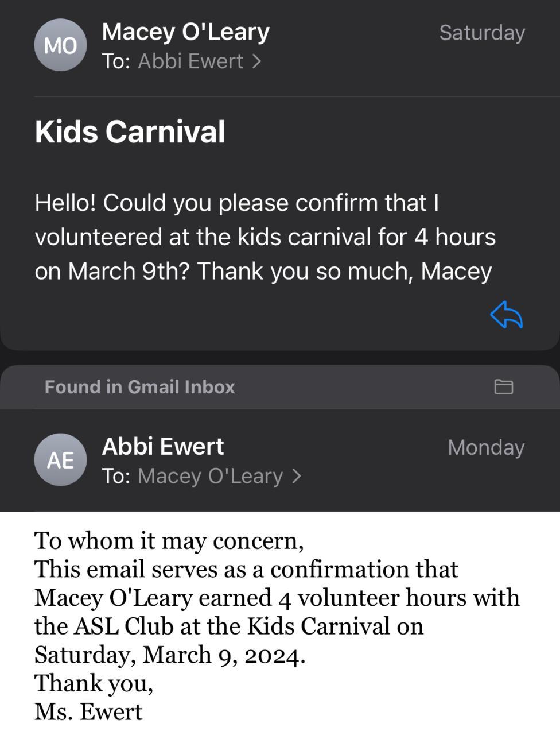Select recipient Macey O'Leary in To field
This screenshot has width=560, height=735.
tap(210, 476)
